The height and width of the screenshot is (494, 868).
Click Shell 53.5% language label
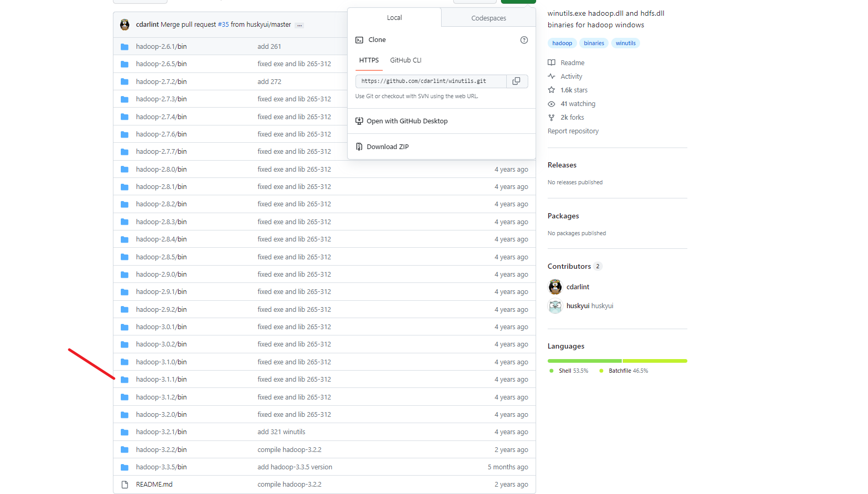pyautogui.click(x=573, y=371)
